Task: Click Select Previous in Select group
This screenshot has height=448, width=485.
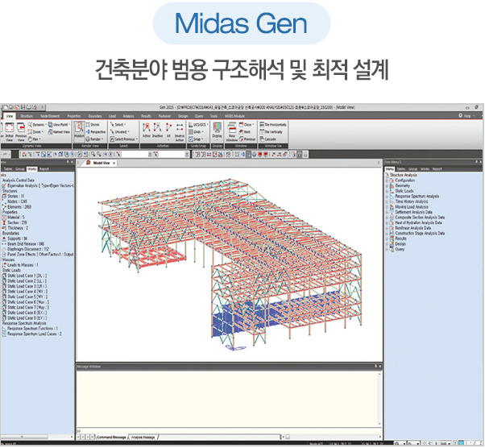Action: [x=124, y=139]
